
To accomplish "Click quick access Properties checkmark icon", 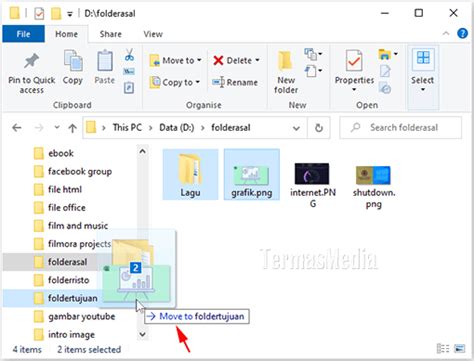I will coord(39,13).
